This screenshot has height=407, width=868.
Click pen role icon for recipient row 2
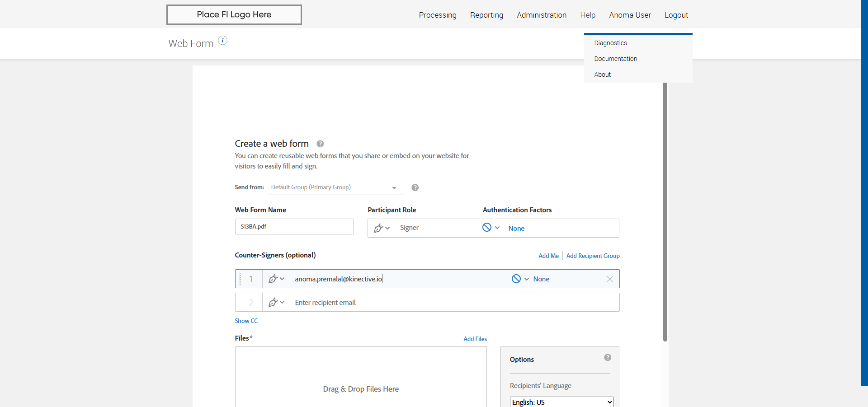[x=273, y=302]
